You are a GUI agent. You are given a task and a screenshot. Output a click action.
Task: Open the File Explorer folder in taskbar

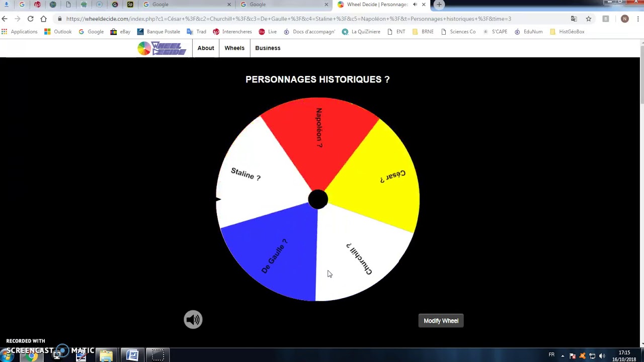(106, 355)
